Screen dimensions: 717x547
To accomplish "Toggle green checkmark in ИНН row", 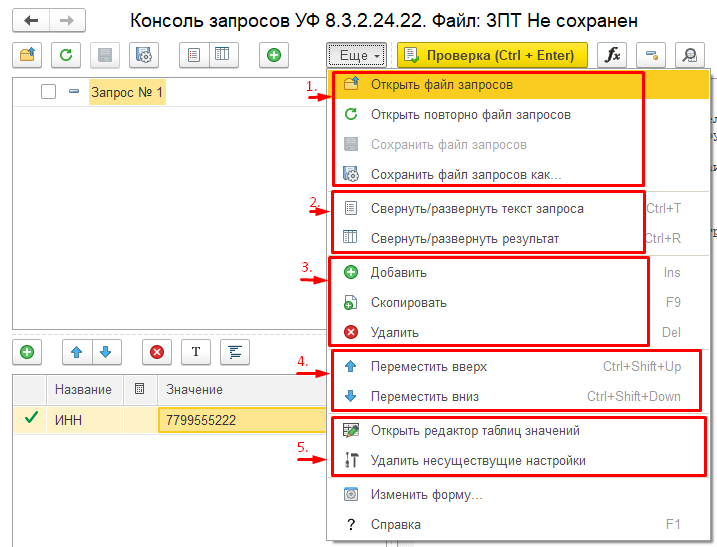I will pyautogui.click(x=31, y=418).
